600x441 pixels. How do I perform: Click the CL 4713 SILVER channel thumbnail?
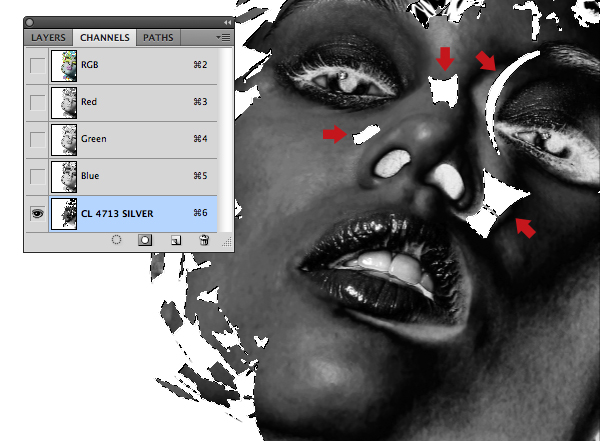click(64, 214)
